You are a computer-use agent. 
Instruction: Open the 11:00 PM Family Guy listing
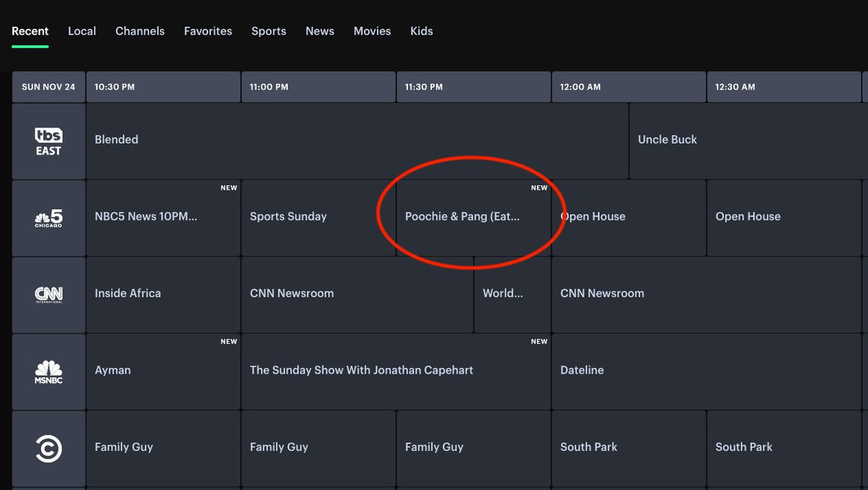point(318,449)
